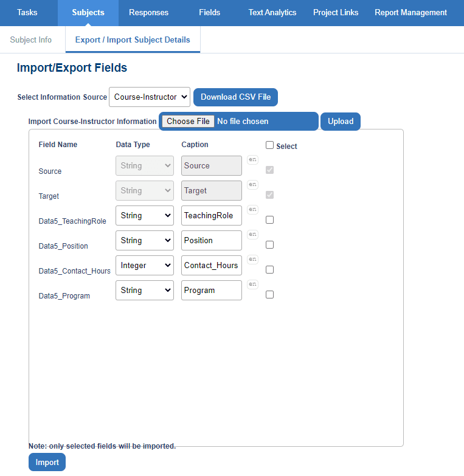Click the 'en' language badge next to TeachingRole caption

pos(252,210)
